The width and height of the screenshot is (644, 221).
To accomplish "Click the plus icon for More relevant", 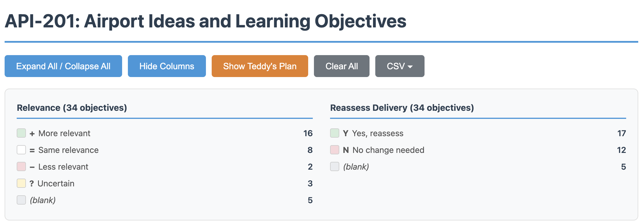I will (32, 134).
